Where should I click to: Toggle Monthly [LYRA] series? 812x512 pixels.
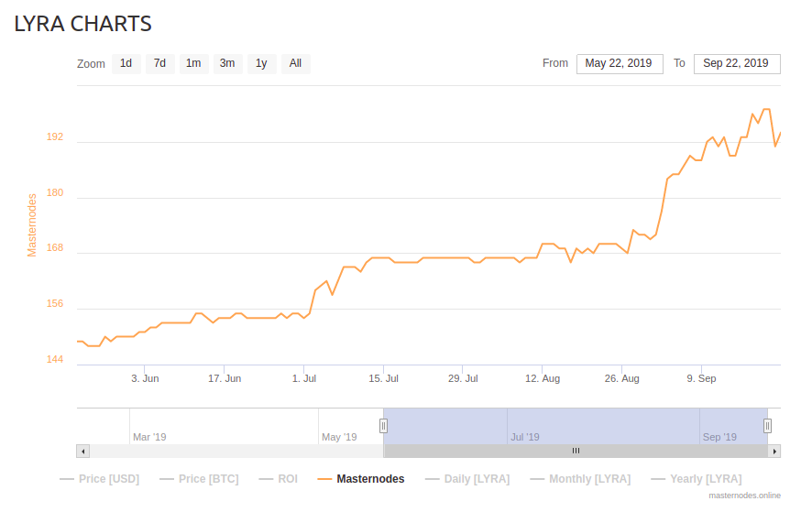click(580, 479)
